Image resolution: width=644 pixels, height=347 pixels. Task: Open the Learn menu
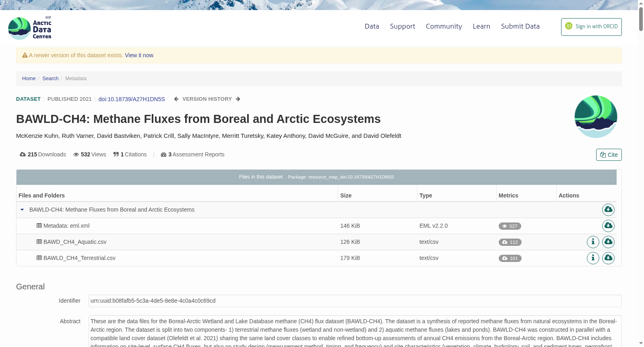click(481, 26)
